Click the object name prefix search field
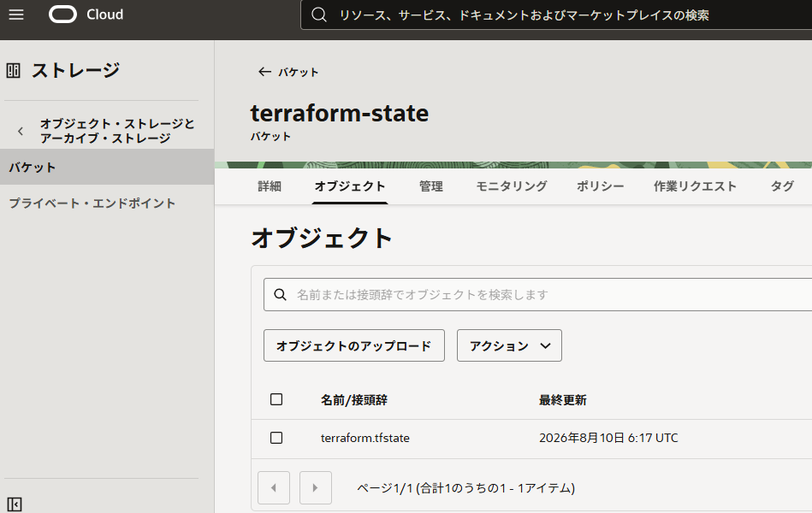 [x=538, y=295]
